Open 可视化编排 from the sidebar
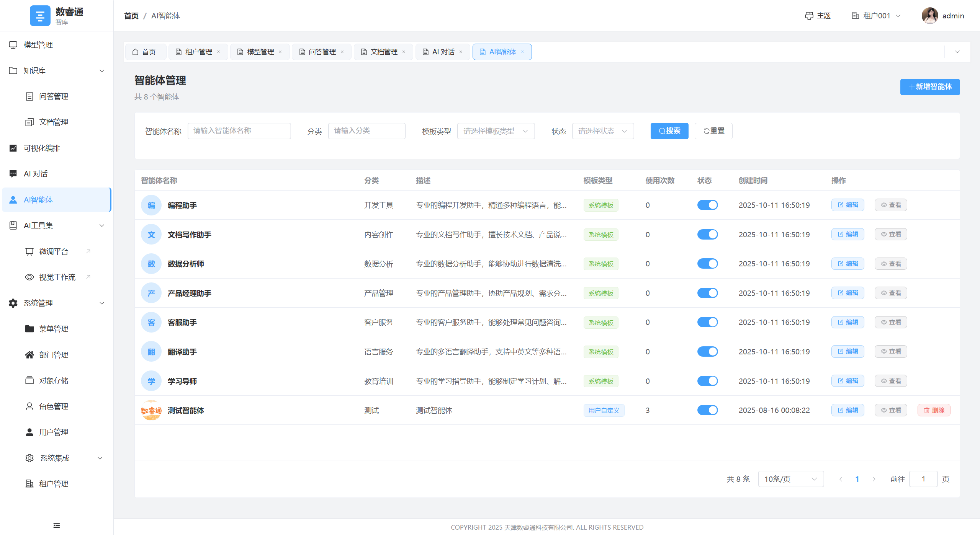Screen dimensions: 980x535 [42, 148]
